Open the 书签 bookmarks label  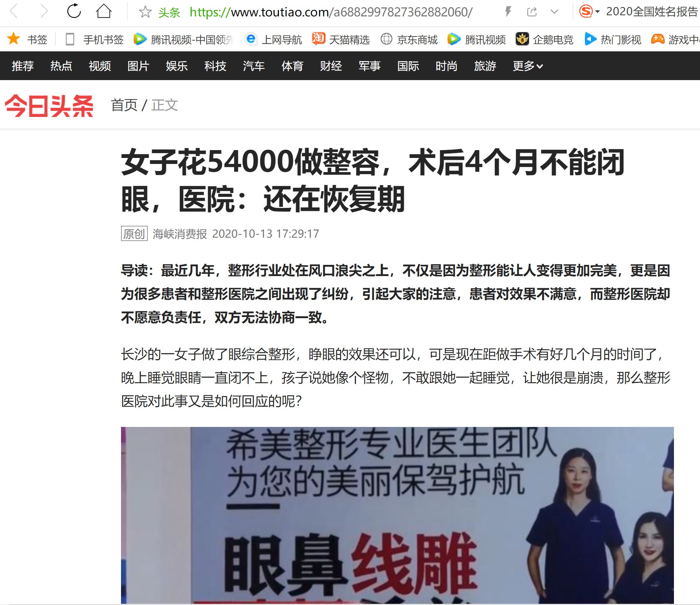click(37, 39)
